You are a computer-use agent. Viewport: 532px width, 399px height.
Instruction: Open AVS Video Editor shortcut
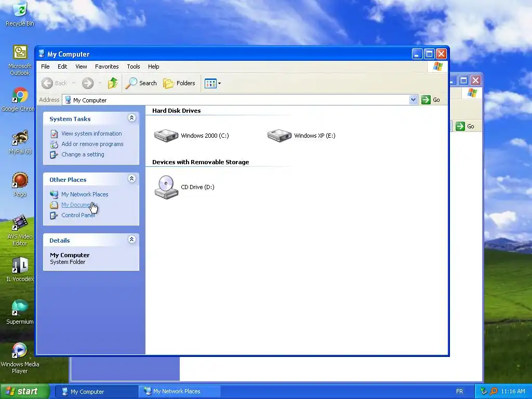click(20, 230)
